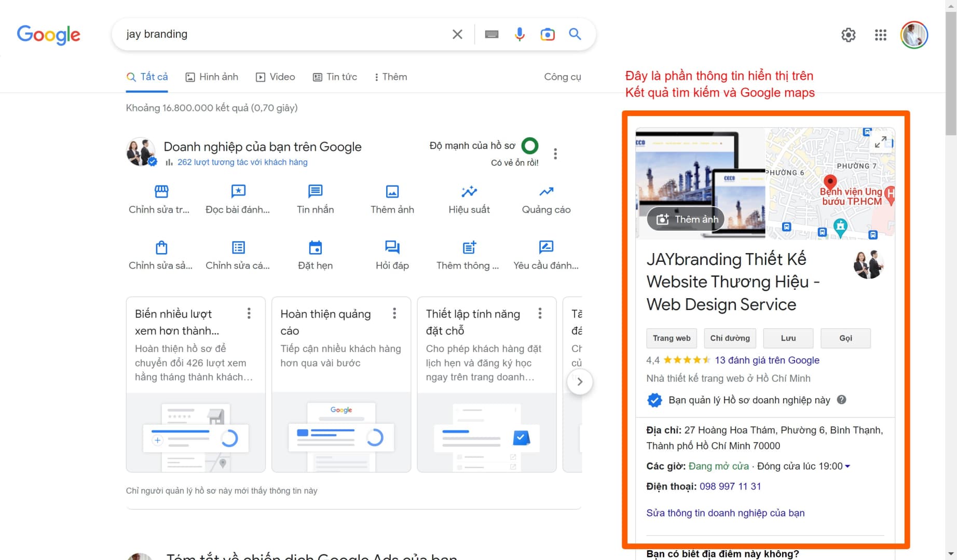Open Sửa thông tin doanh nghiệp của bạn link
957x560 pixels.
[726, 513]
